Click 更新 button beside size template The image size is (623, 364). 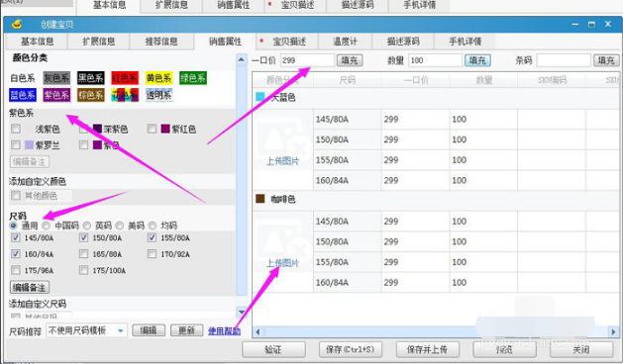click(186, 330)
